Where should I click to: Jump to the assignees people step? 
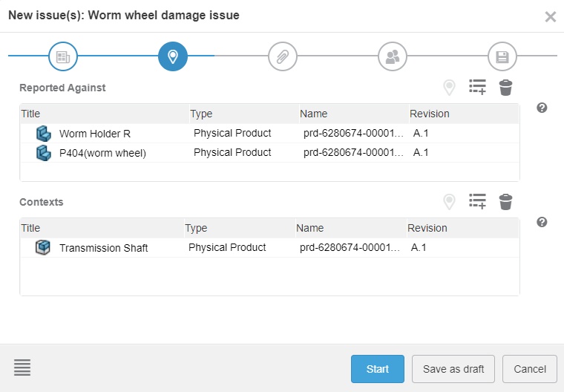point(393,56)
